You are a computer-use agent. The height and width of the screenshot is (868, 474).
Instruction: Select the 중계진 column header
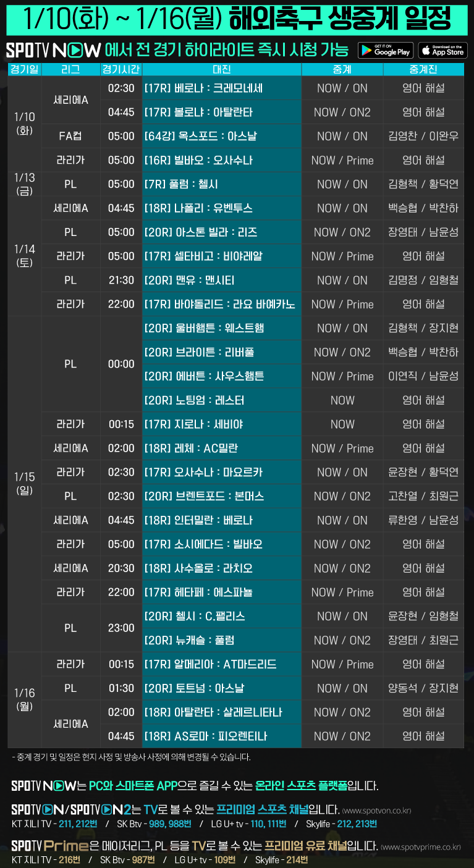423,69
